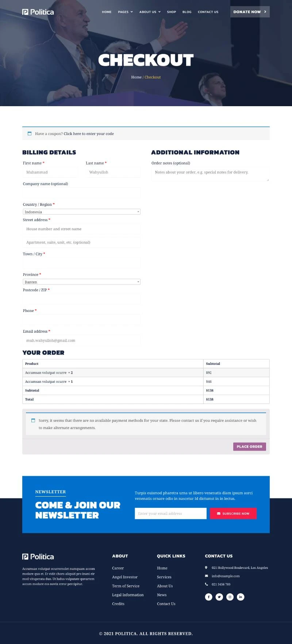The image size is (292, 644).
Task: Click the Politica logo in header
Action: pyautogui.click(x=38, y=12)
